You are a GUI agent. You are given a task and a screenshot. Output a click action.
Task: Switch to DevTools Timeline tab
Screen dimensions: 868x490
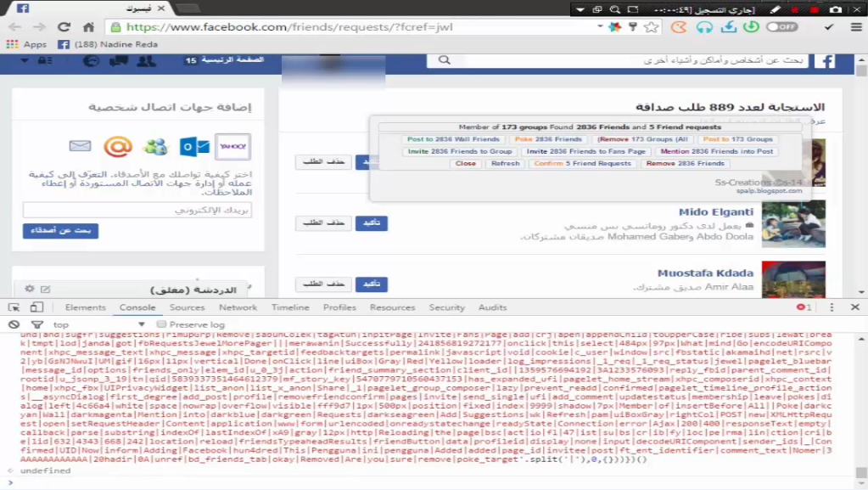290,307
